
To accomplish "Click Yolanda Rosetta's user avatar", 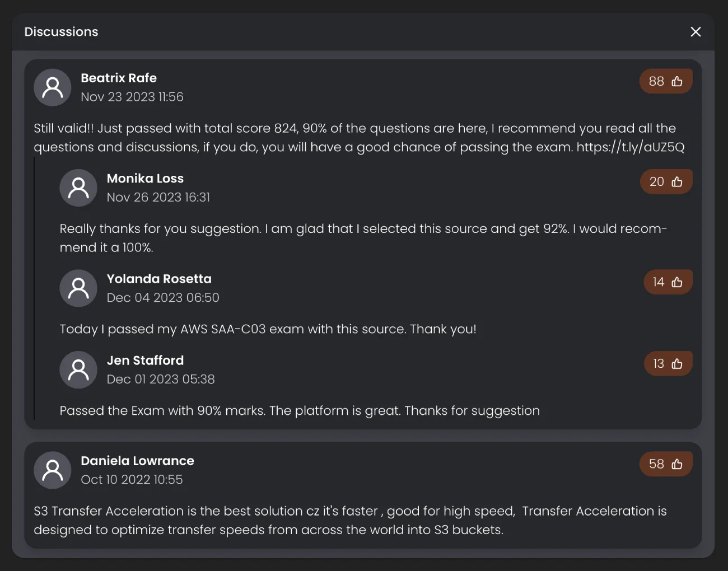I will coord(78,288).
